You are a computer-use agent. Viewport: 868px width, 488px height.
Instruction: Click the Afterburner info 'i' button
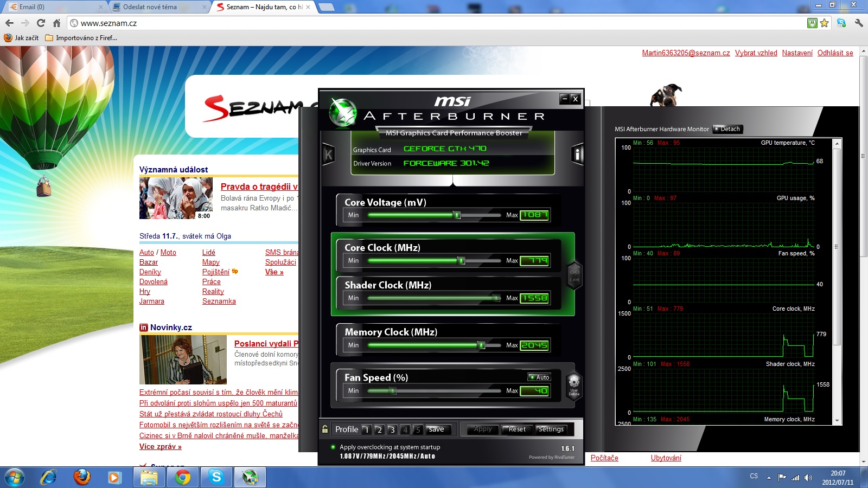click(577, 155)
